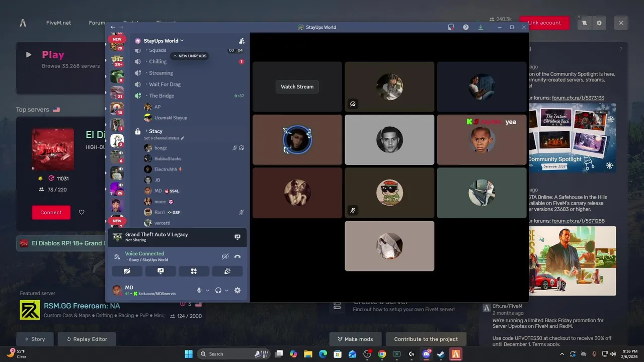Open the RSM.GG Freeroam: NA featured server
Screen dimensions: 644x362
82,306
